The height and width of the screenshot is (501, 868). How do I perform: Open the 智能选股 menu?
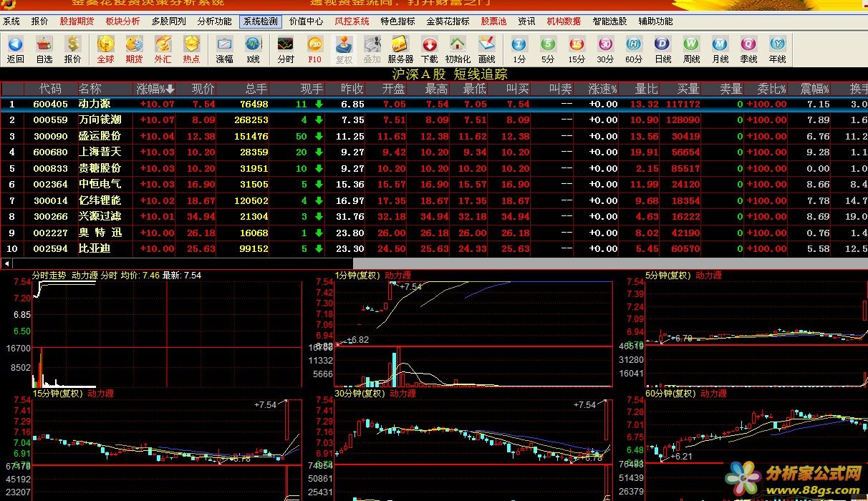coord(609,21)
